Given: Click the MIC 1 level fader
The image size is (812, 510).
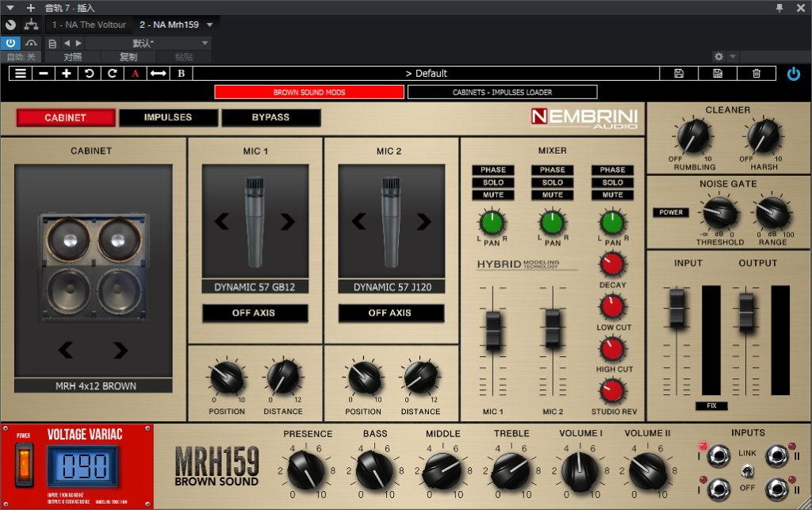Looking at the screenshot, I should coord(492,330).
